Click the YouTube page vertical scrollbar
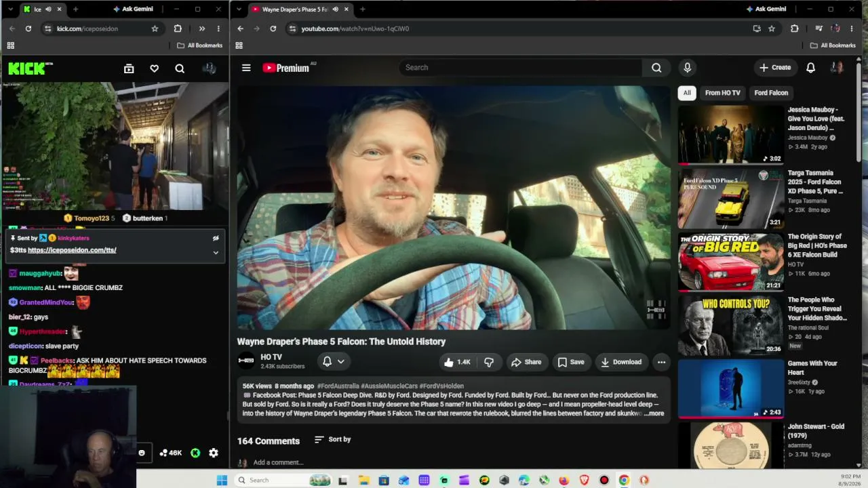 [859, 112]
